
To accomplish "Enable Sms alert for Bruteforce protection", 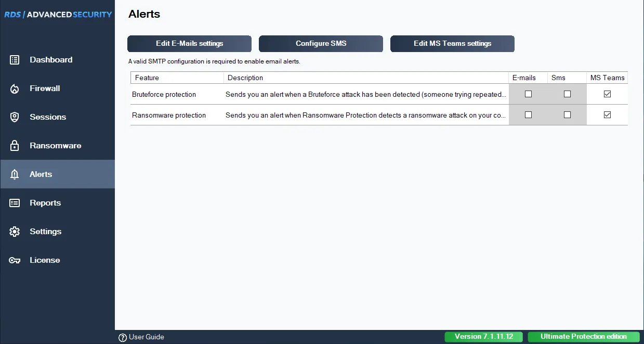I will (x=567, y=94).
